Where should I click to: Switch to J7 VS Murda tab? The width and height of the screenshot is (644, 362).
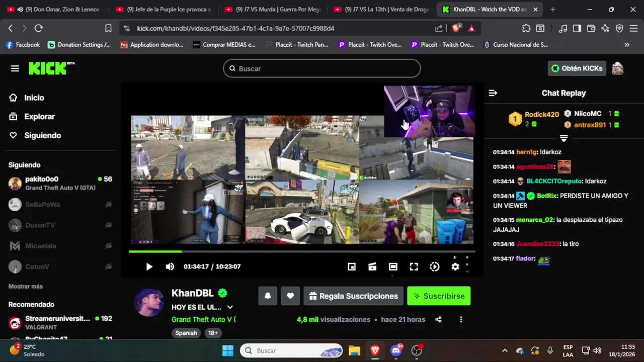273,10
